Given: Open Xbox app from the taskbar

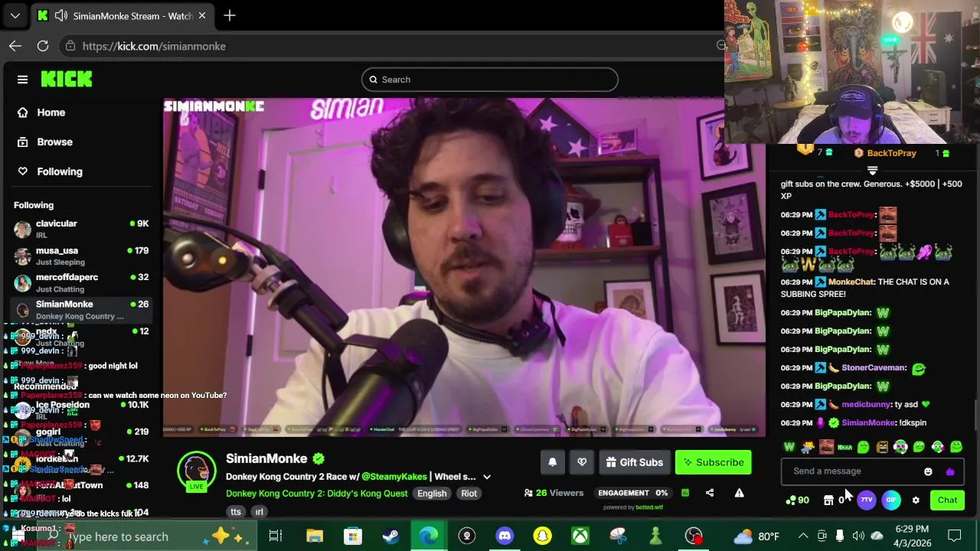Looking at the screenshot, I should click(x=580, y=536).
